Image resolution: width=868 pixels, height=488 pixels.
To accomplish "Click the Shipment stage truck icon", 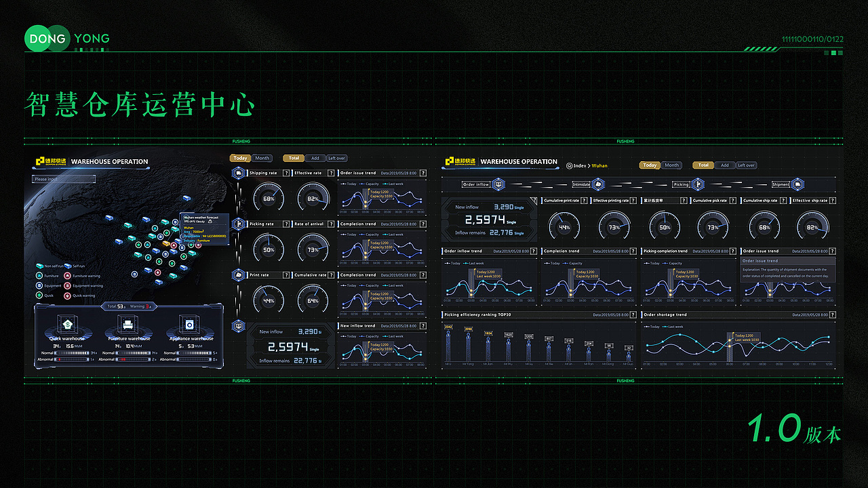I will [799, 184].
